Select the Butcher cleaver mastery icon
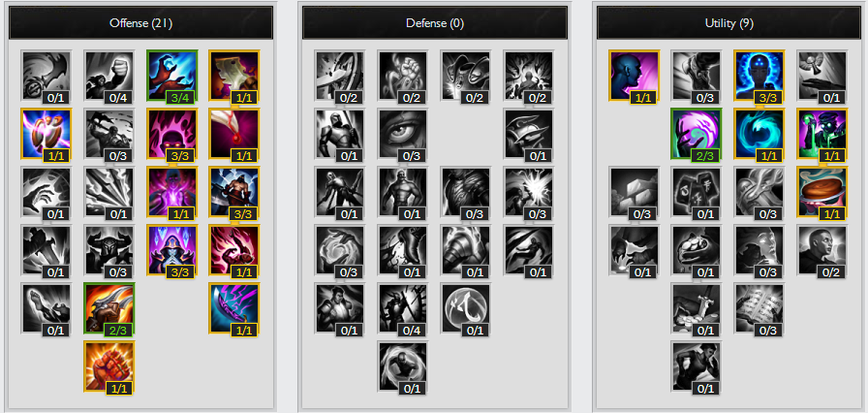 (x=234, y=76)
